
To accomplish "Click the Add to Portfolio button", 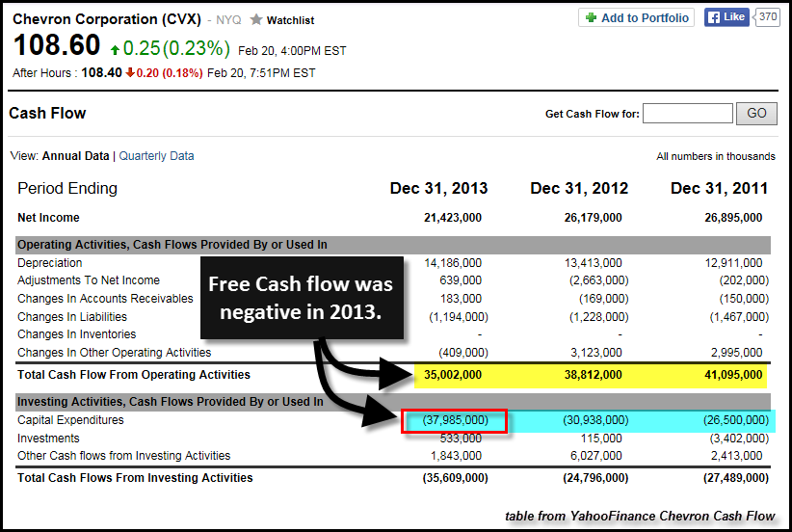I will (637, 17).
